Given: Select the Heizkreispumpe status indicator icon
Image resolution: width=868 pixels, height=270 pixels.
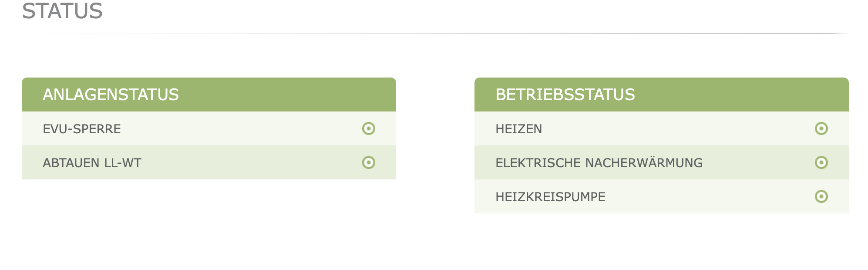Looking at the screenshot, I should [821, 196].
